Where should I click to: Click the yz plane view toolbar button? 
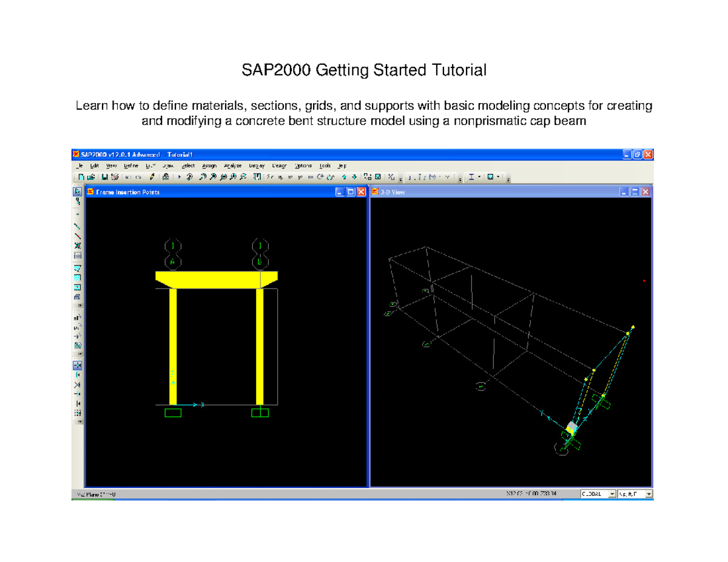(x=301, y=177)
